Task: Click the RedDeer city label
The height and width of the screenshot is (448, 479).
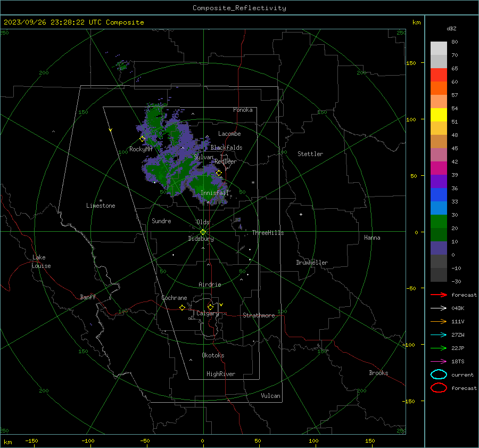Action: point(226,161)
